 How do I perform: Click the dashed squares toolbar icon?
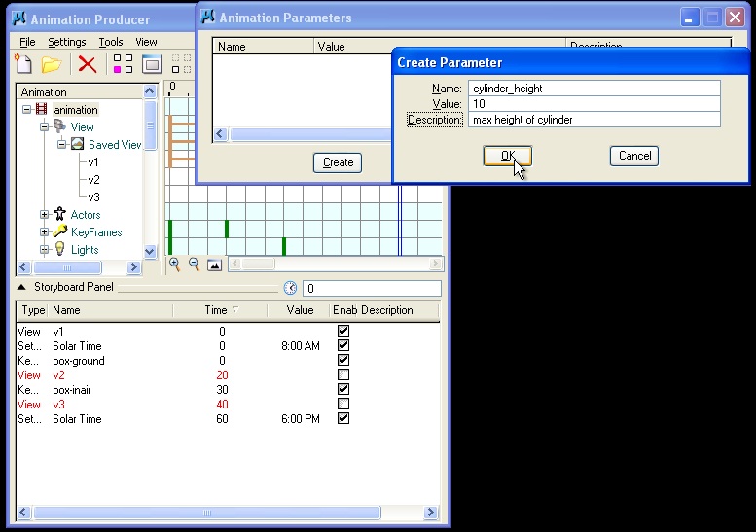coord(181,63)
